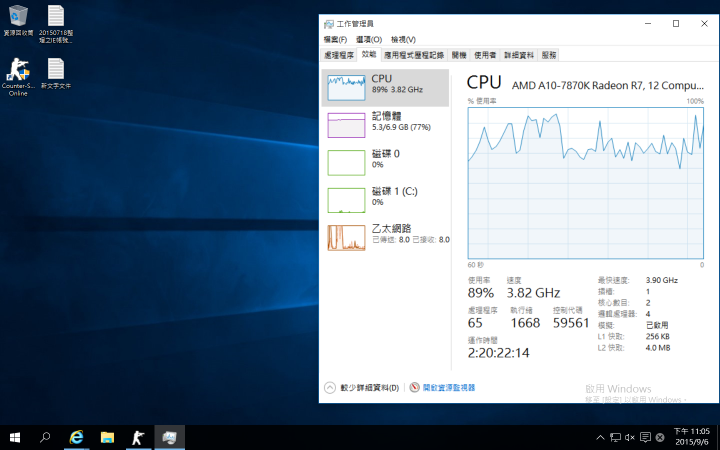Open the network tray icon
The width and height of the screenshot is (720, 450).
(615, 437)
